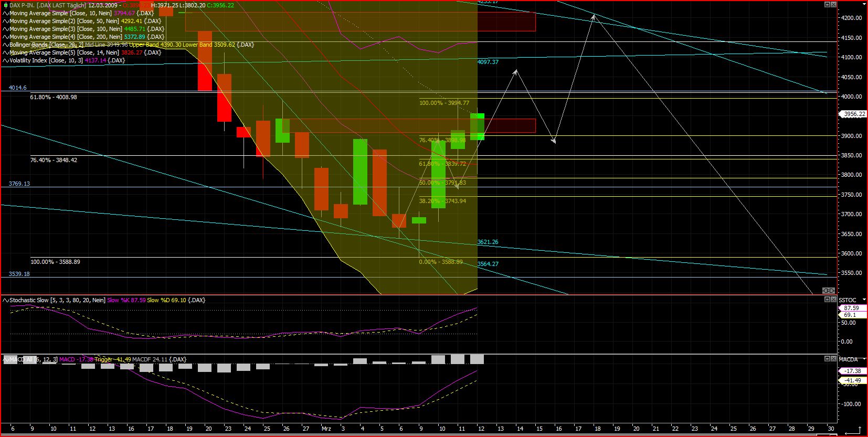
Task: Click the 61.80% - 4008.98 Fibonacci label
Action: point(54,97)
